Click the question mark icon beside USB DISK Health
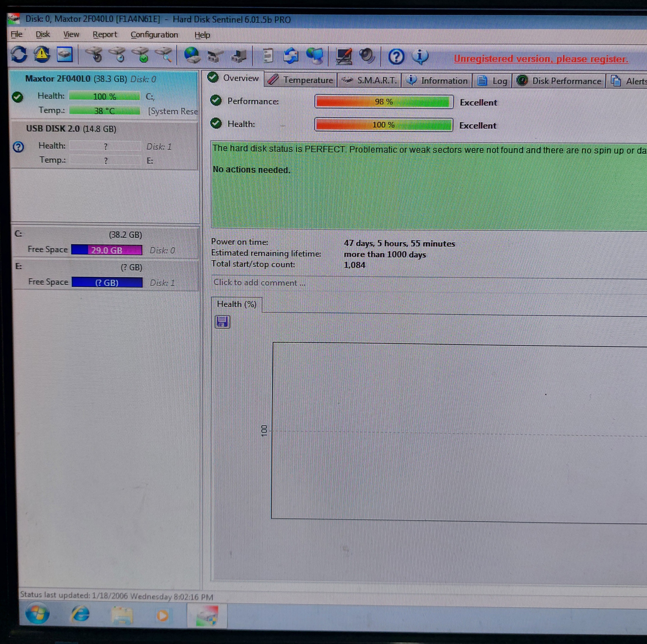 coord(18,147)
